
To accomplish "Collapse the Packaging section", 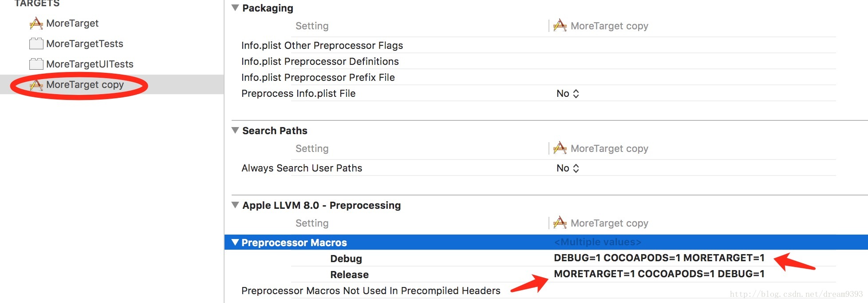I will pyautogui.click(x=235, y=8).
